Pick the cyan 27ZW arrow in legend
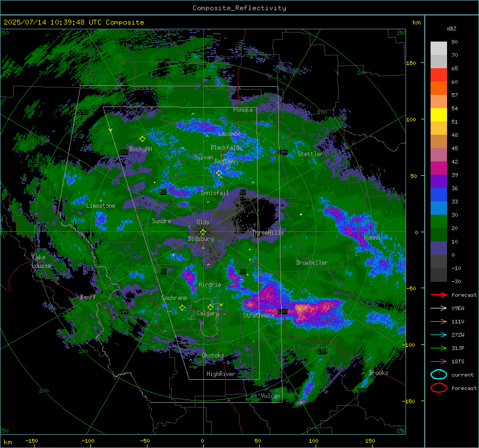 tap(439, 335)
